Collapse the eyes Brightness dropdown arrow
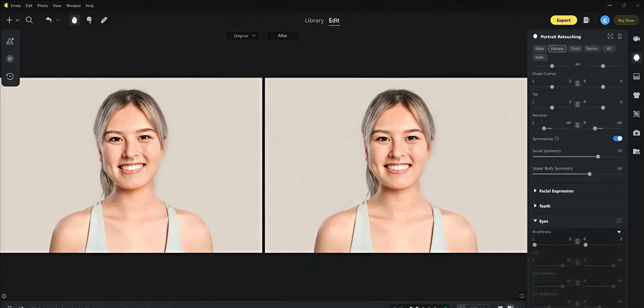This screenshot has width=644, height=308. click(x=619, y=232)
